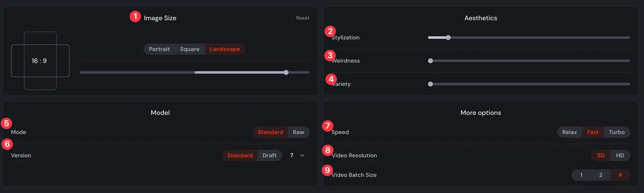The height and width of the screenshot is (193, 644).
Task: Click the red number 9 badge
Action: click(328, 170)
